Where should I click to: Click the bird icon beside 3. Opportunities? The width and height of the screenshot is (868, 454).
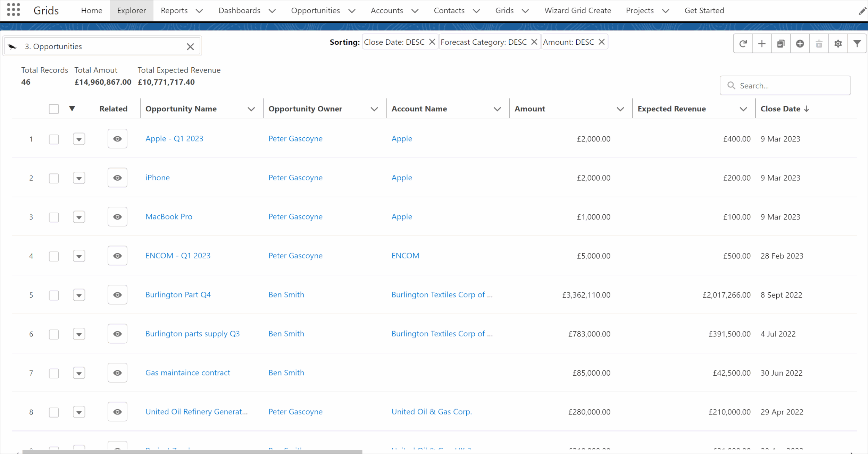(12, 46)
